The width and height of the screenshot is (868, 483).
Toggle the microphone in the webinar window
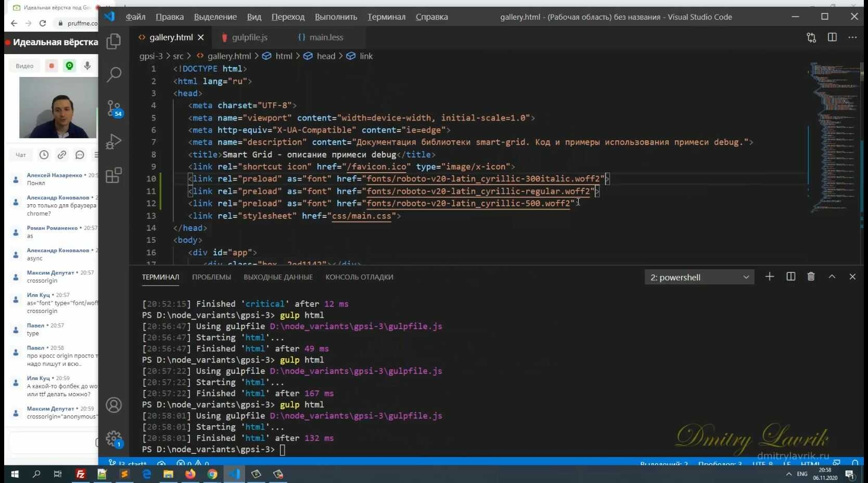coord(87,66)
